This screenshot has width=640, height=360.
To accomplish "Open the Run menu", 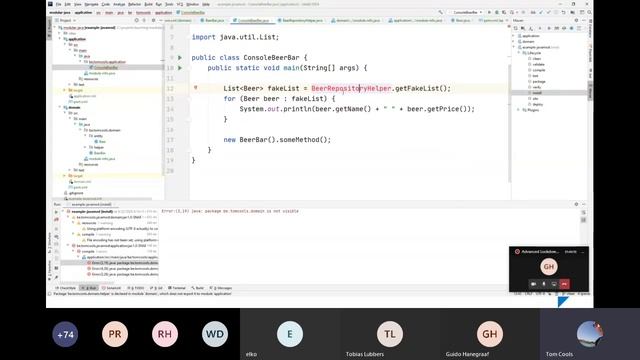I will 158,4.
